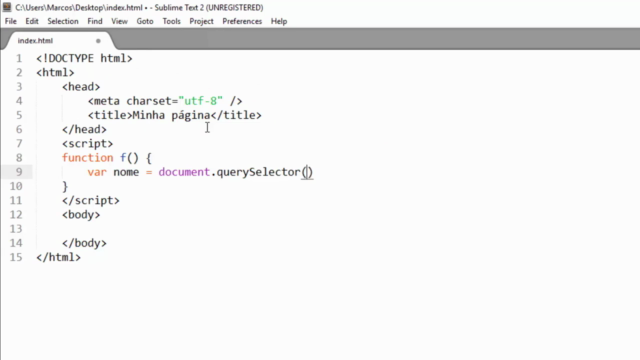Click the opening <body> tag
Screen dimensions: 640x360
(81, 215)
